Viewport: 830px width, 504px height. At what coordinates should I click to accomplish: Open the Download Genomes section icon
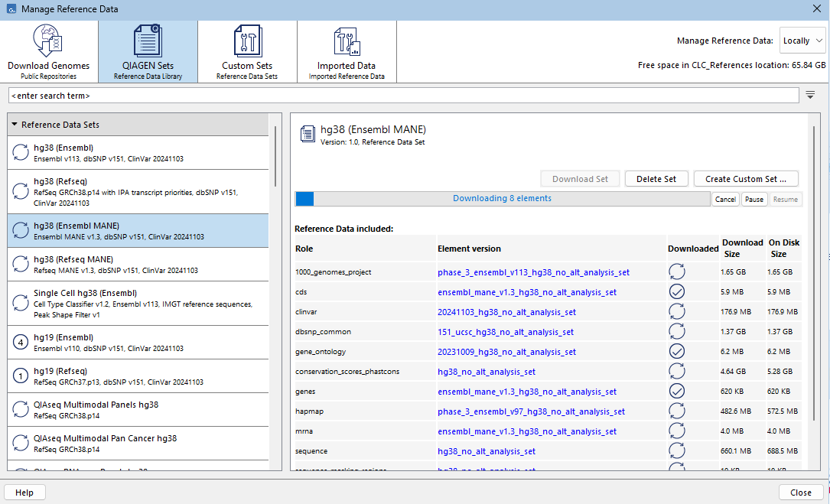click(48, 41)
